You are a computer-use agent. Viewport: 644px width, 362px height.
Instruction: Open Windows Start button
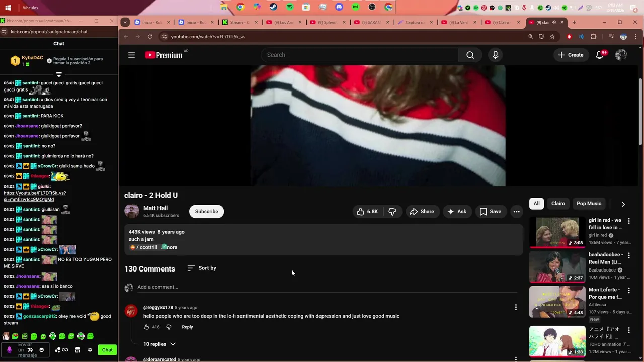(8, 7)
